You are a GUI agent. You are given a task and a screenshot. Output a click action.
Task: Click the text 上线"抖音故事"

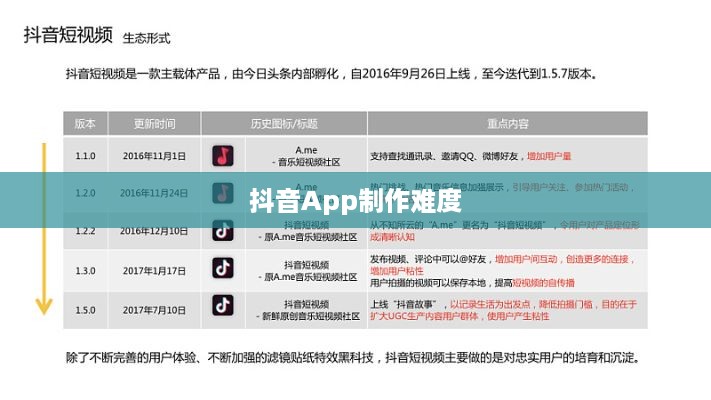pos(405,304)
